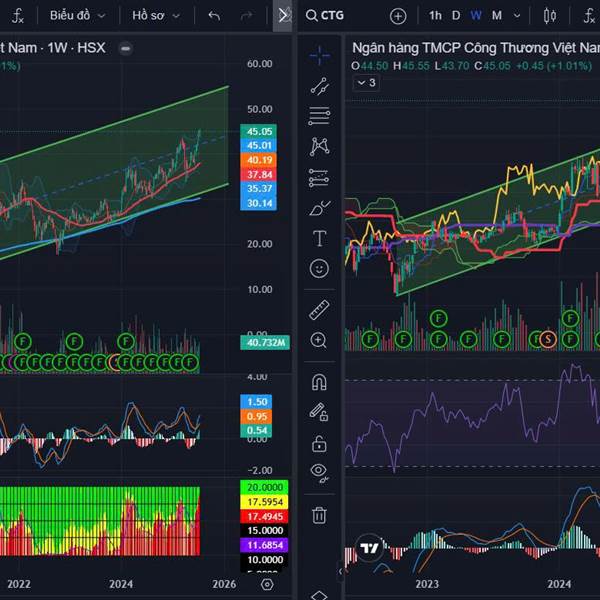Collapse the drawing toolbar with small arrow
Image resolution: width=600 pixels, height=600 pixels.
pos(340,572)
